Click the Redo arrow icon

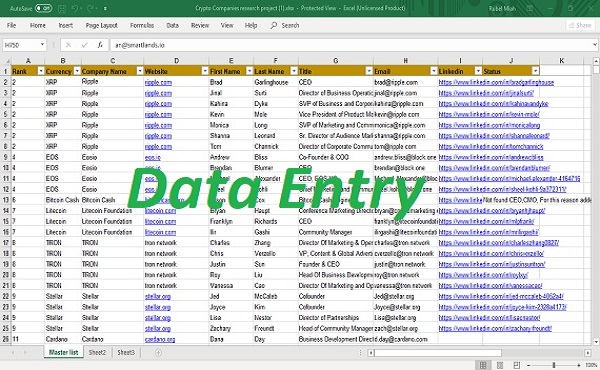point(91,8)
